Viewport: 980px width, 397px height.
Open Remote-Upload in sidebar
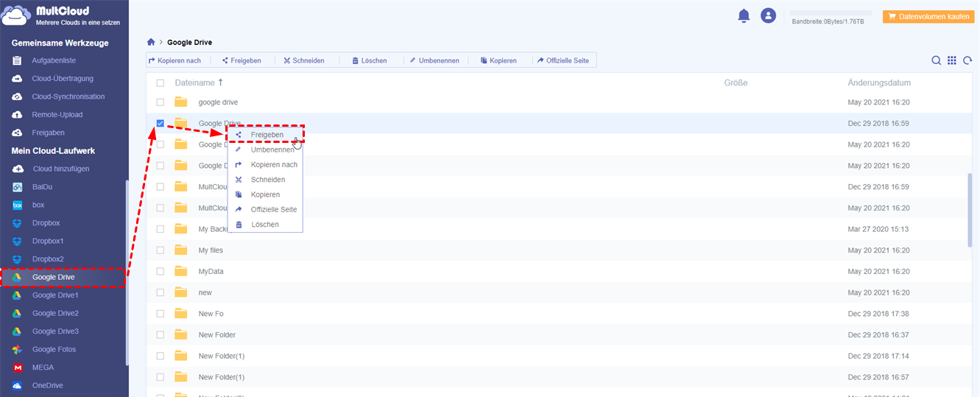click(47, 114)
